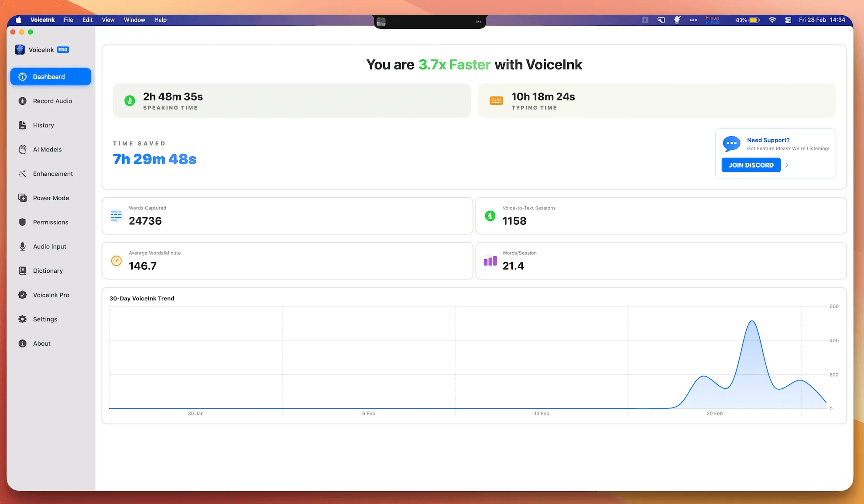Open the Help menu

click(x=160, y=20)
